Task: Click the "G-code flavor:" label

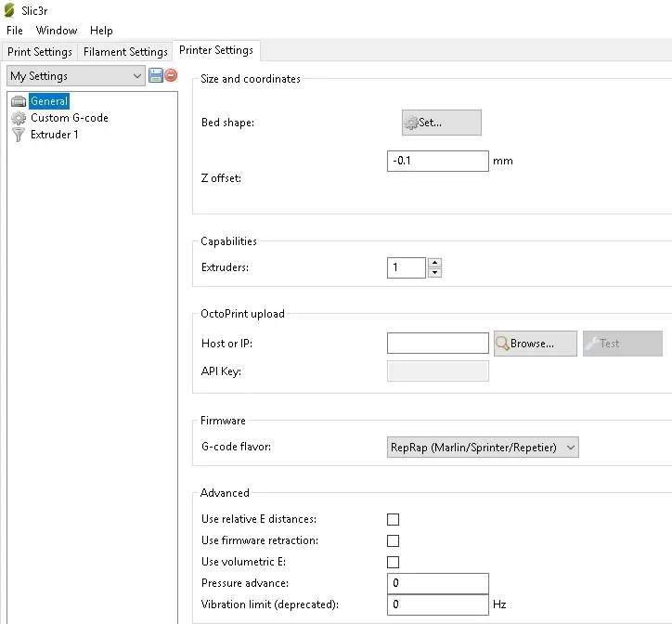Action: pyautogui.click(x=236, y=447)
